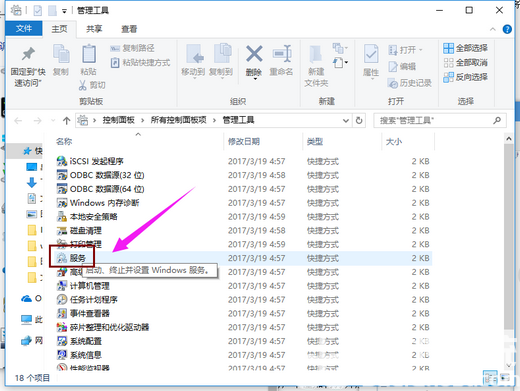Click the quick access properties checkmark icon
Screen dimensions: 520x391
(38, 11)
